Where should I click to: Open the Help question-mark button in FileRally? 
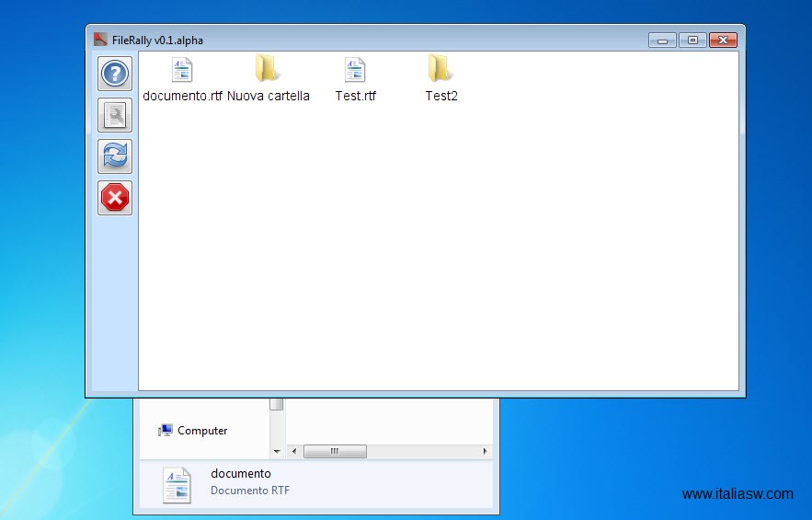coord(115,74)
